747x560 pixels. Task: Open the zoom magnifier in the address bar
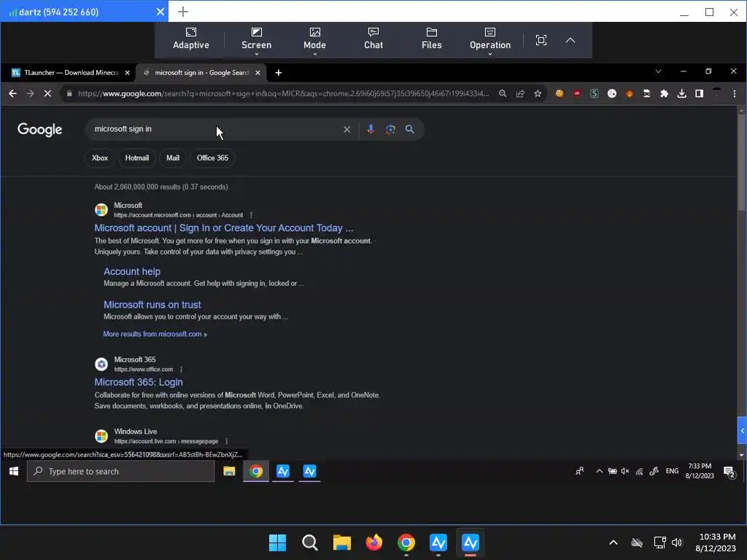coord(503,94)
